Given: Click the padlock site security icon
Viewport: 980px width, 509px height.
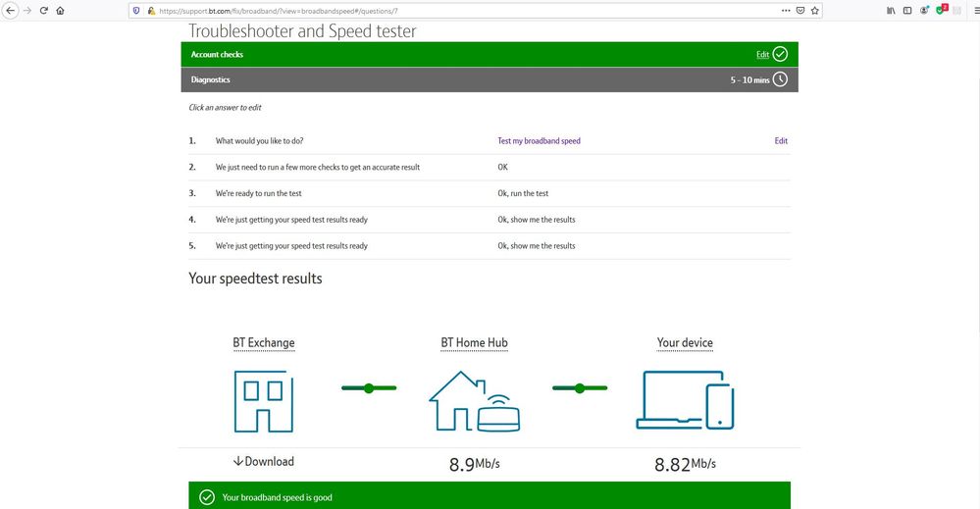Looking at the screenshot, I should click(x=150, y=10).
